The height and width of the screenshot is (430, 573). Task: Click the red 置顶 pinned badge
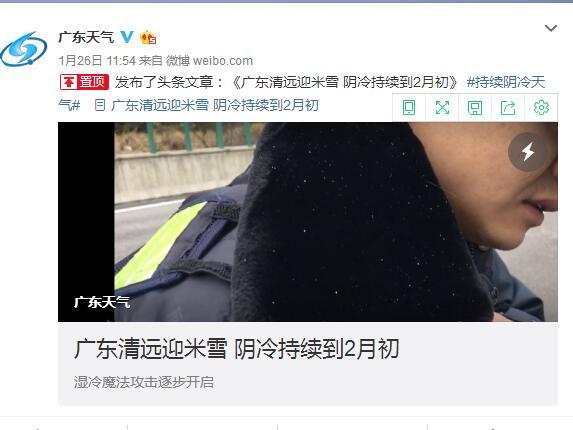pos(84,82)
